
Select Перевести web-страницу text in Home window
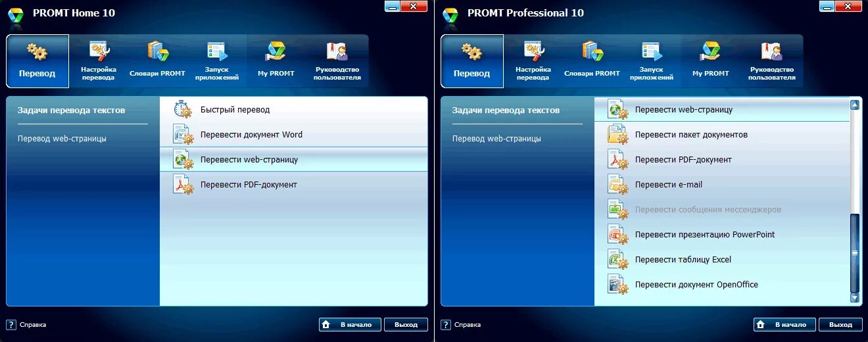[249, 160]
